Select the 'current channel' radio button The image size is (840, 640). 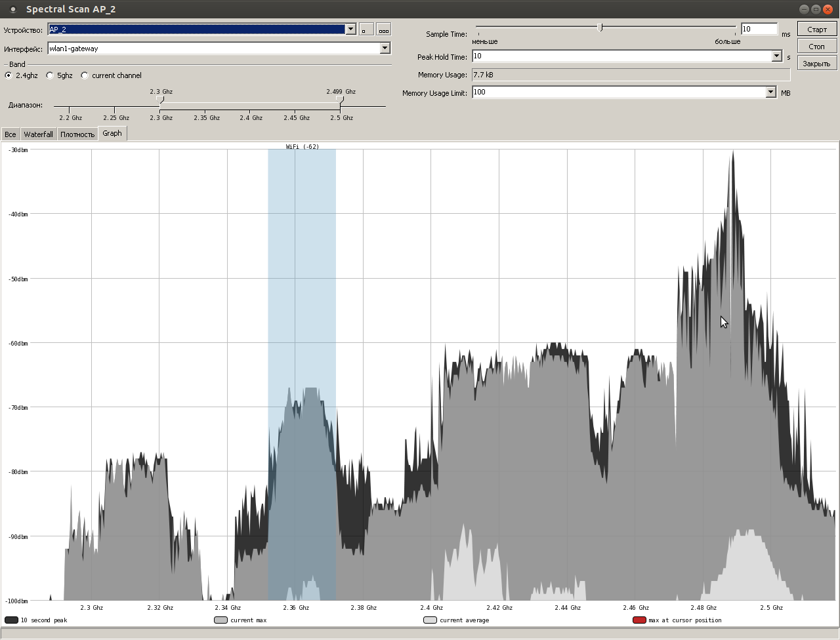point(85,75)
